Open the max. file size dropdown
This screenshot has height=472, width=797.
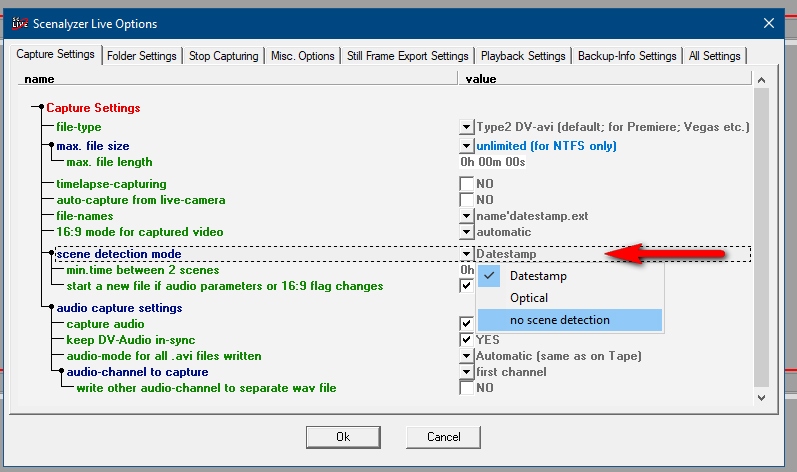click(466, 146)
